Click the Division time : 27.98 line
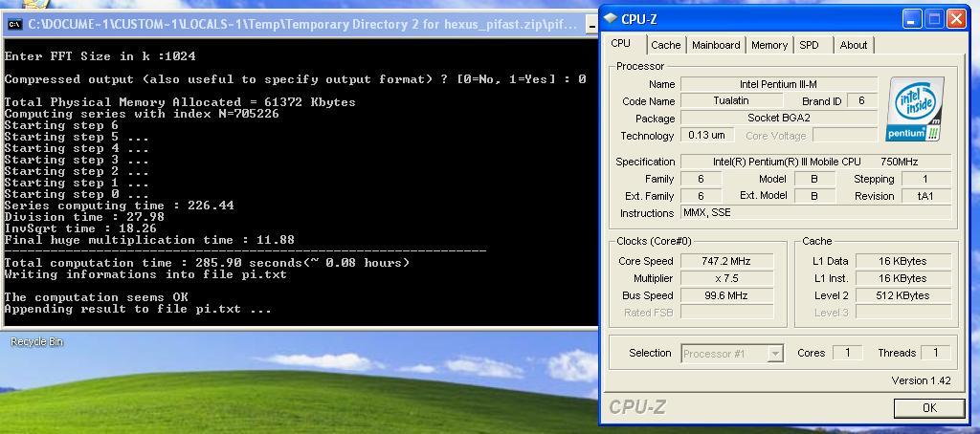 tap(84, 217)
